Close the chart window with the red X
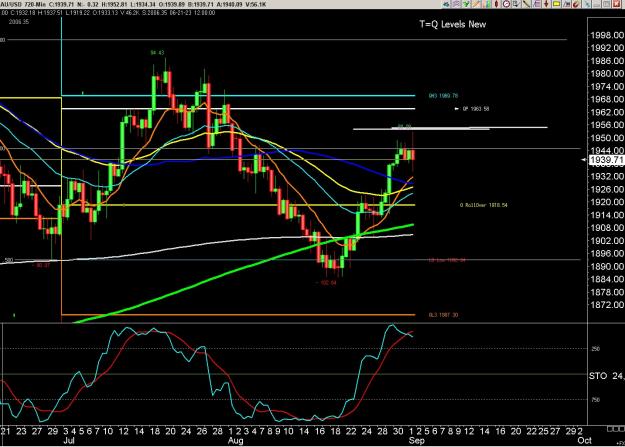Viewport: 625px width, 447px height. 615,4
